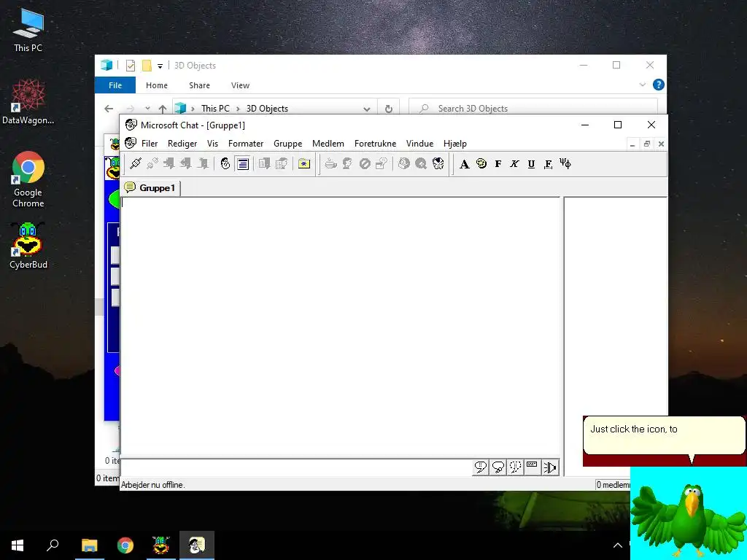Expand the address bar history dropdown
The width and height of the screenshot is (747, 560).
pos(366,109)
